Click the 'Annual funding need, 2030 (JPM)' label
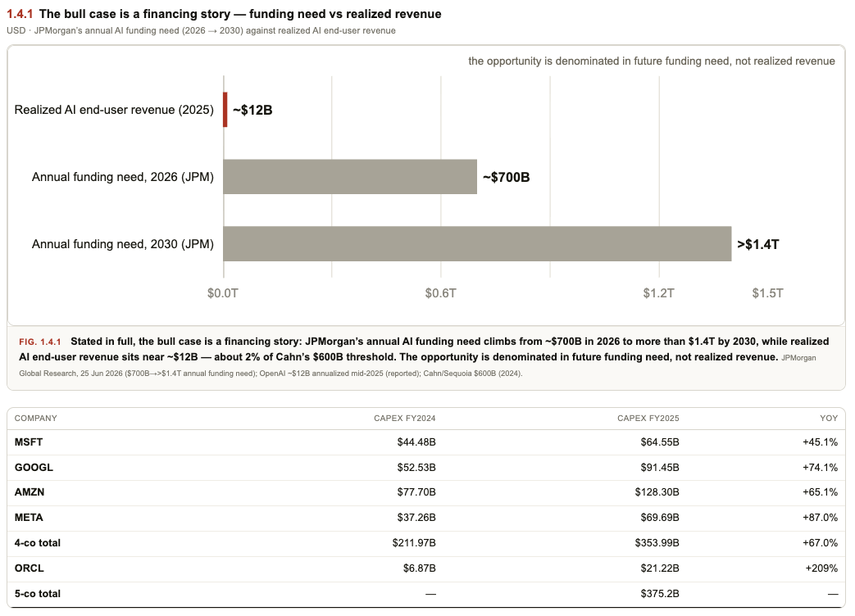This screenshot has height=616, width=855. 123,243
